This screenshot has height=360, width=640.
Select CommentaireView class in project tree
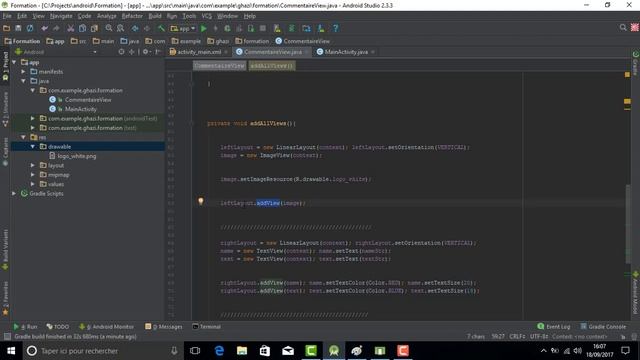click(x=88, y=100)
